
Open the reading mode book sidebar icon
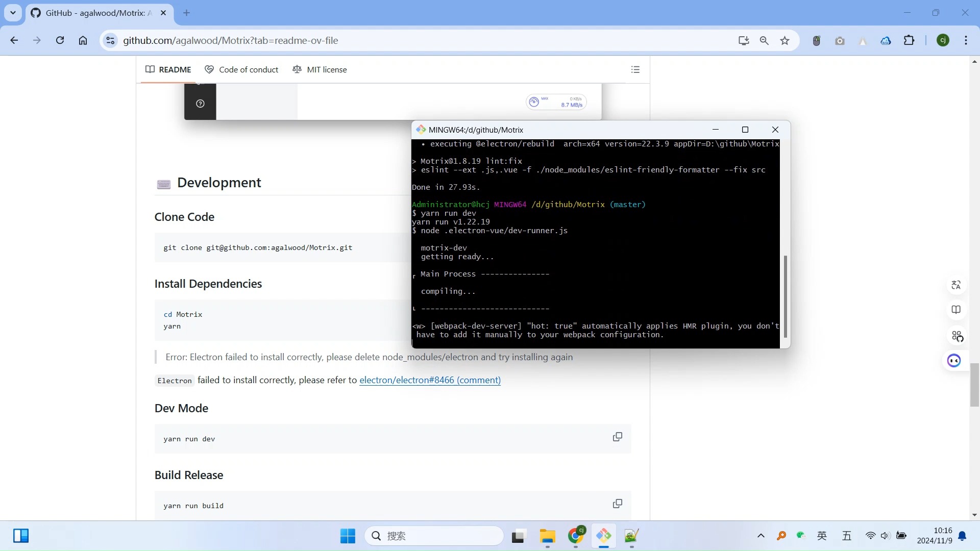[x=957, y=310]
